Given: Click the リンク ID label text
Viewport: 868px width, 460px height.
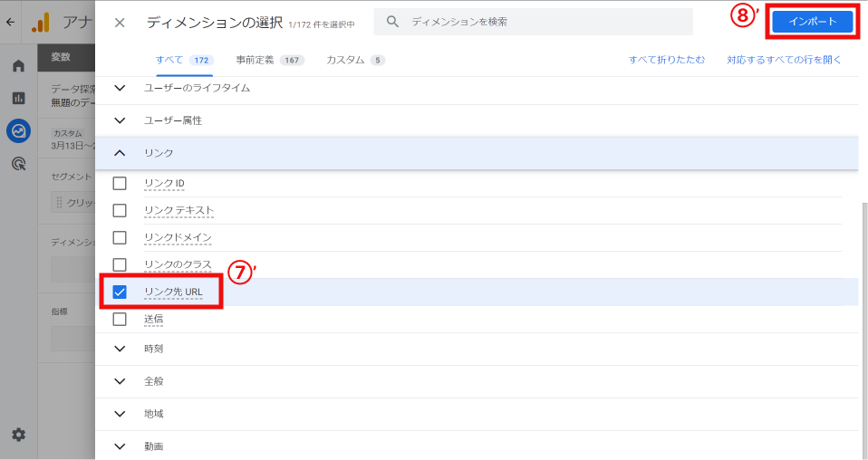Looking at the screenshot, I should [164, 183].
